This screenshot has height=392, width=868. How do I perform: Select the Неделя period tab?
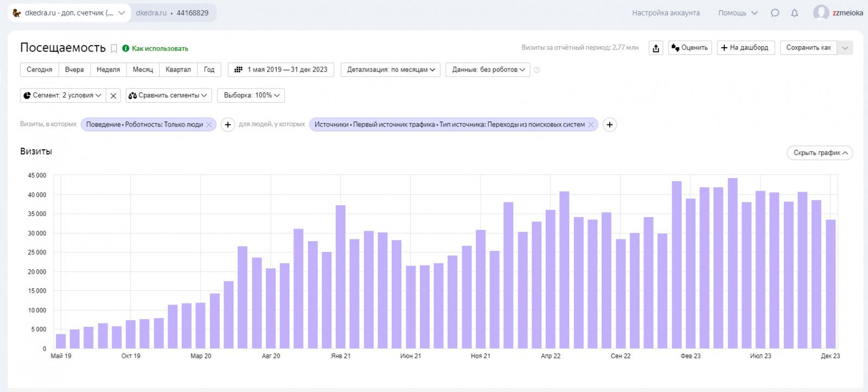click(x=108, y=69)
